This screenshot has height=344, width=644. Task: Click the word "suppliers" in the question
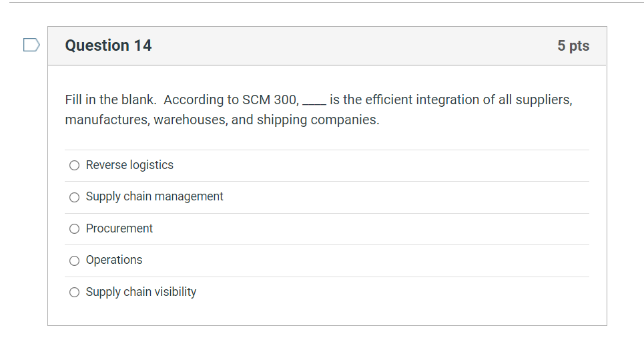click(543, 100)
